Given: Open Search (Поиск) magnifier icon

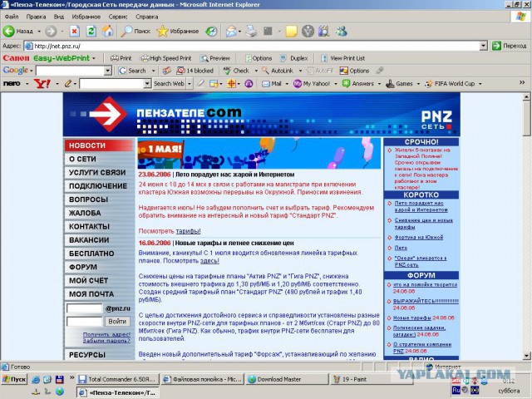Looking at the screenshot, I should point(126,32).
